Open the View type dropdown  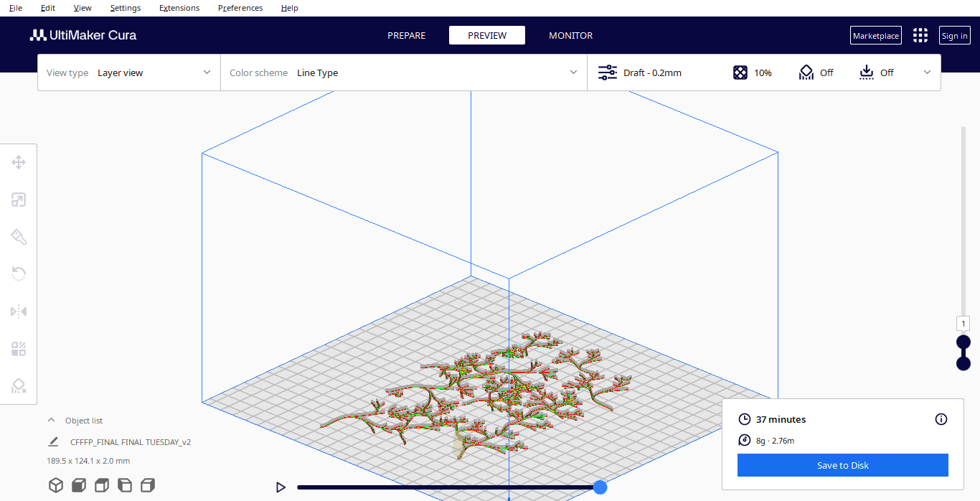coord(129,72)
